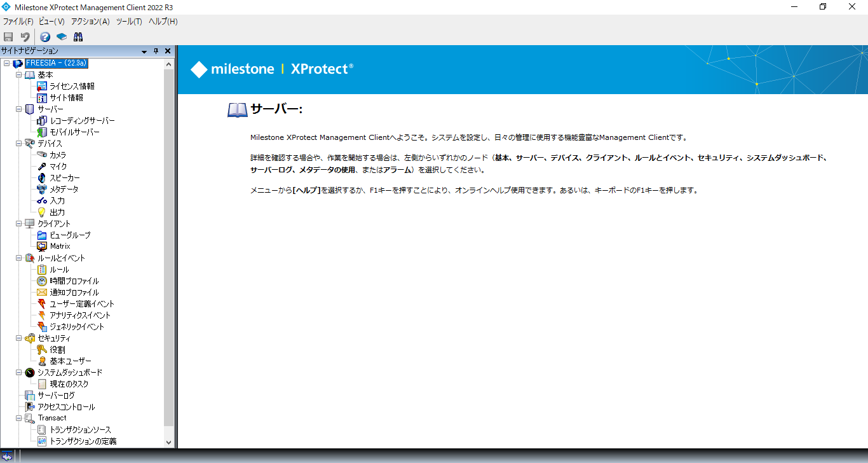Click the メタデータ icon
Image resolution: width=868 pixels, height=463 pixels.
coord(42,190)
